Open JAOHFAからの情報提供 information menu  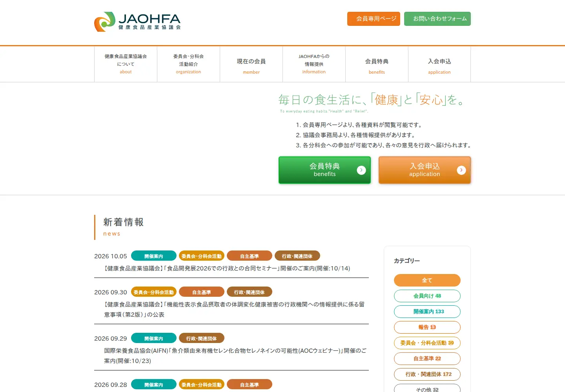coord(314,64)
